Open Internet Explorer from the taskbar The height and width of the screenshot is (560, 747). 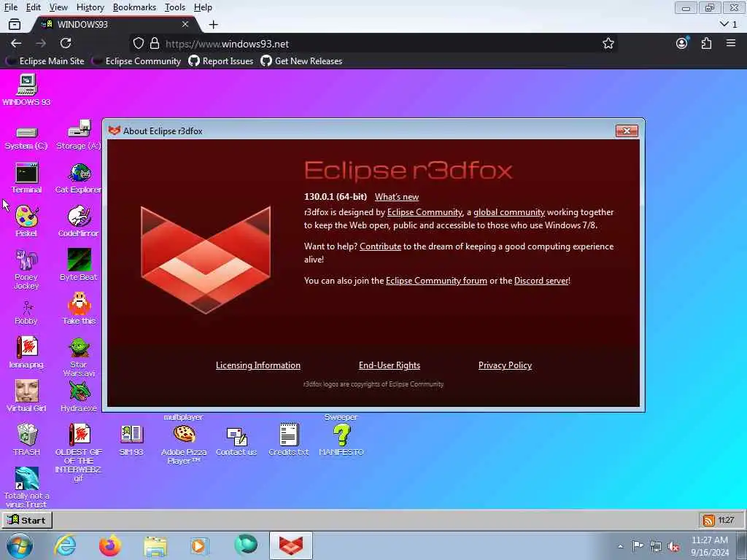[65, 545]
